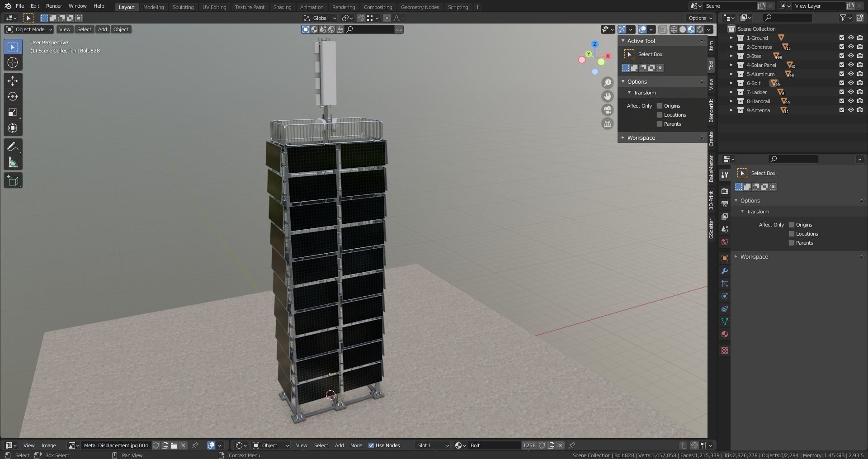868x459 pixels.
Task: Expand the 6-Bolt collection in the outliner
Action: click(732, 83)
